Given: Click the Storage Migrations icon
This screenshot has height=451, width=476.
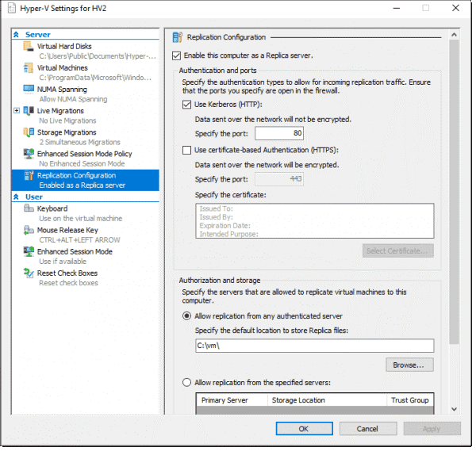Looking at the screenshot, I should coord(29,132).
